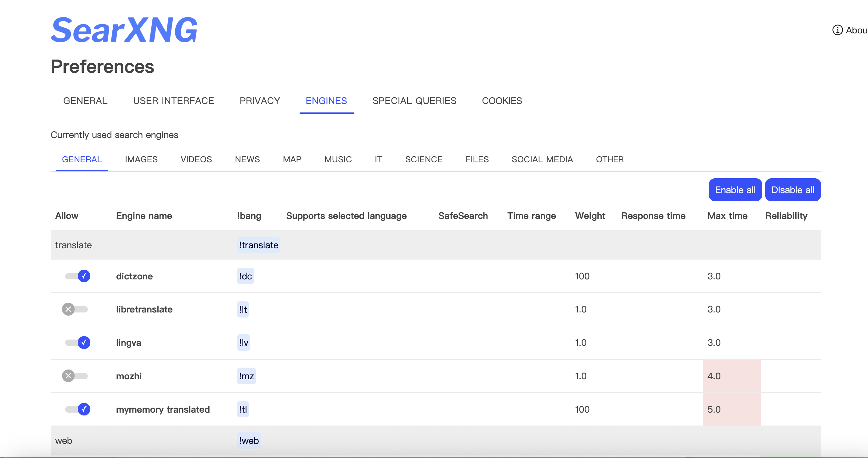The height and width of the screenshot is (458, 868).
Task: Click mozhi's 4.0 max time cell
Action: point(731,376)
